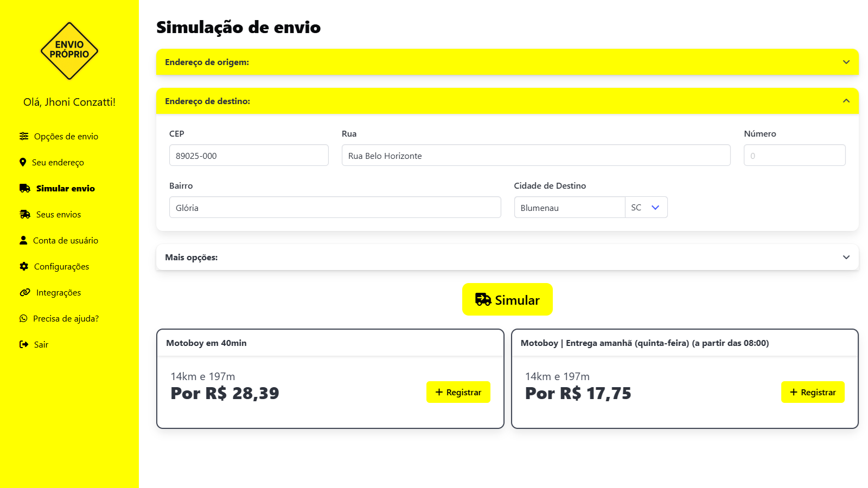
Task: Click the user icon for Conta de usuário
Action: tap(23, 240)
